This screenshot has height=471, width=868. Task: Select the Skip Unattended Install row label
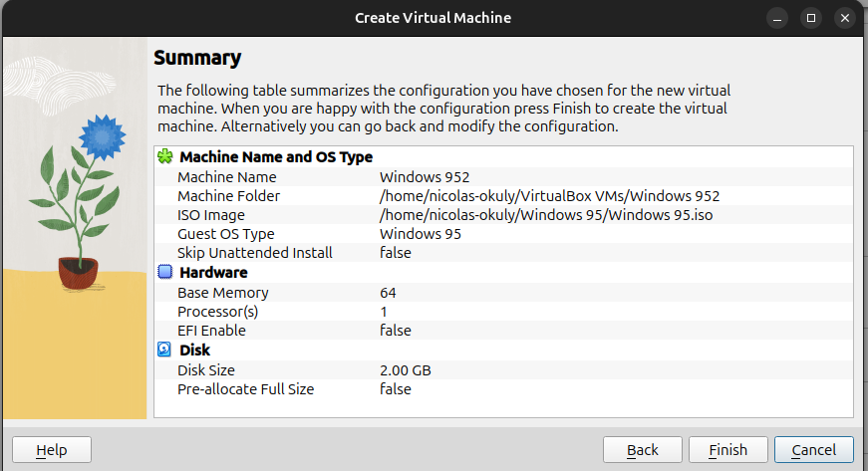pyautogui.click(x=255, y=253)
